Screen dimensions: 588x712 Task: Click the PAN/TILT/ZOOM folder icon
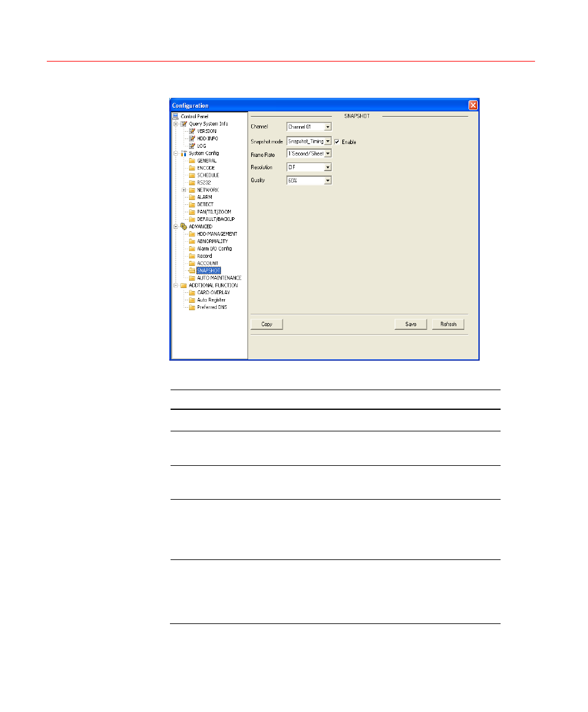pos(191,212)
